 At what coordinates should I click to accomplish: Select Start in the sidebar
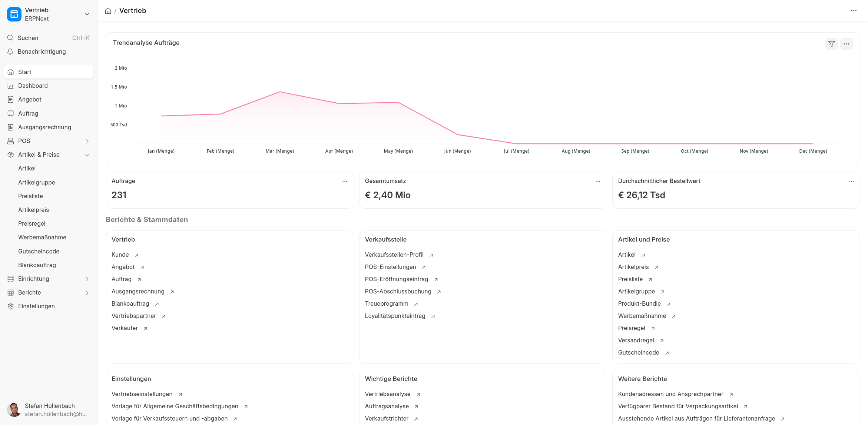click(49, 72)
